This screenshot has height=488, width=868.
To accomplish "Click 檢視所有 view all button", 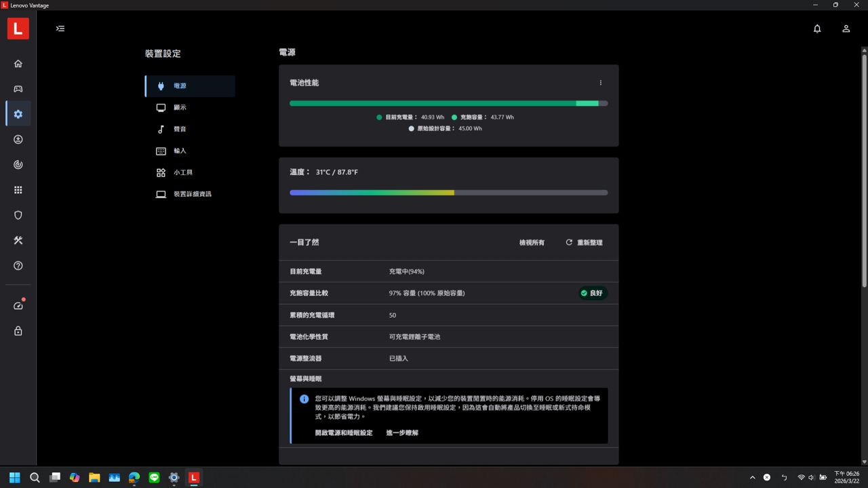I will 532,242.
